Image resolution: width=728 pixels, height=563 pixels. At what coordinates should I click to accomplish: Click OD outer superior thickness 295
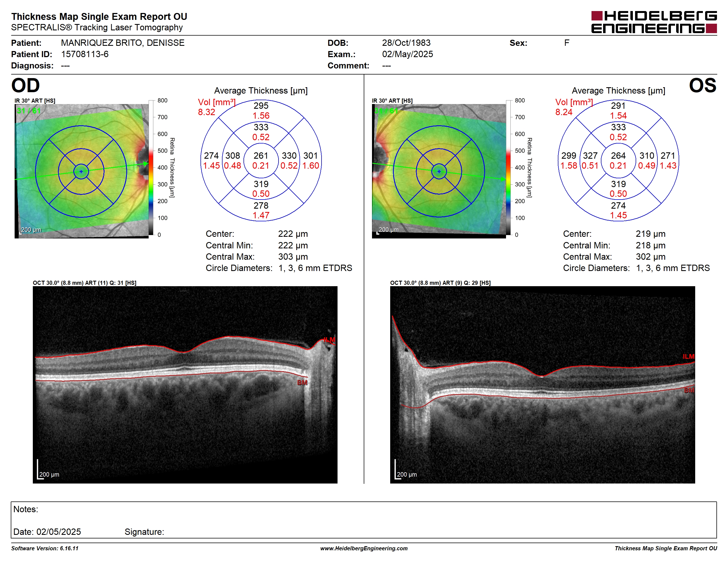(x=261, y=106)
